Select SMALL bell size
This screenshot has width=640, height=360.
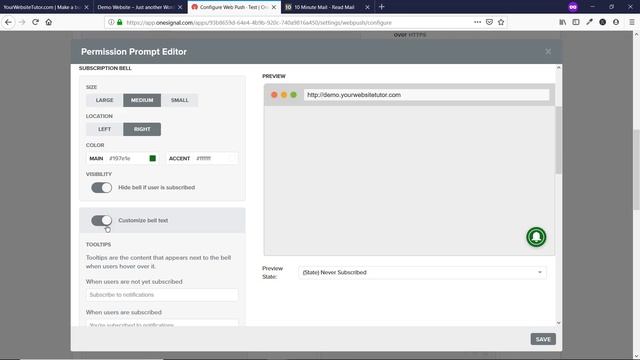pos(180,100)
